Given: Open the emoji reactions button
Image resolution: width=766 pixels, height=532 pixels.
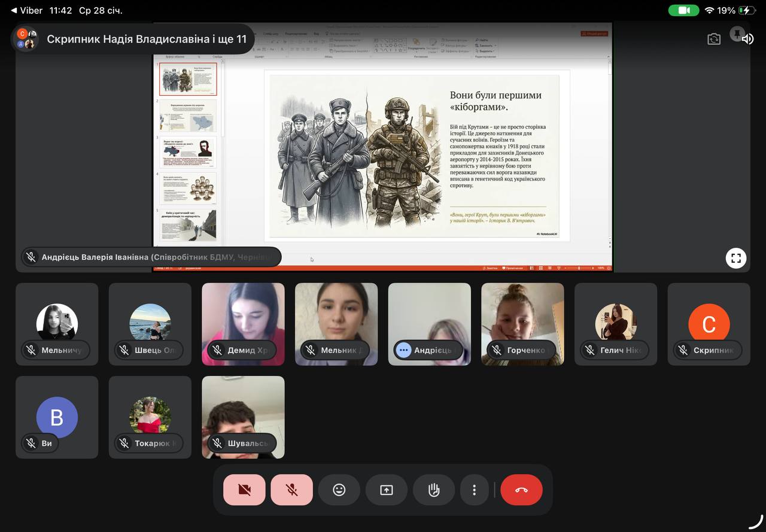Looking at the screenshot, I should pyautogui.click(x=339, y=490).
